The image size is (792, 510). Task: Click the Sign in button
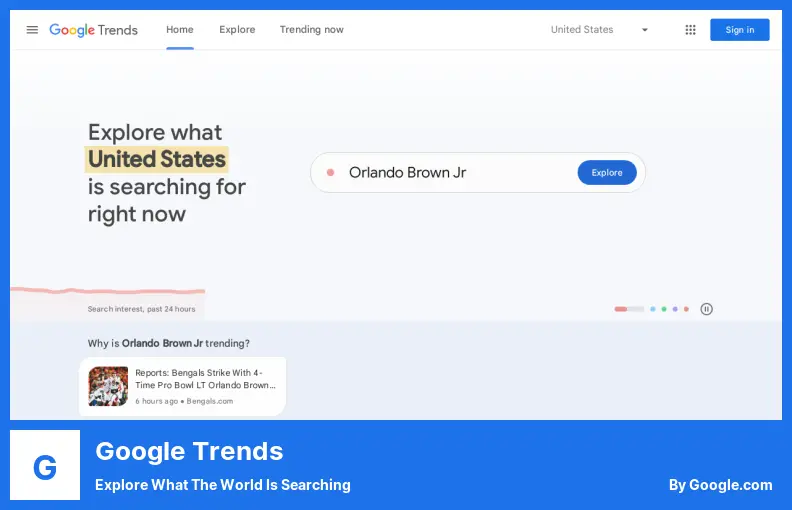[x=739, y=30]
